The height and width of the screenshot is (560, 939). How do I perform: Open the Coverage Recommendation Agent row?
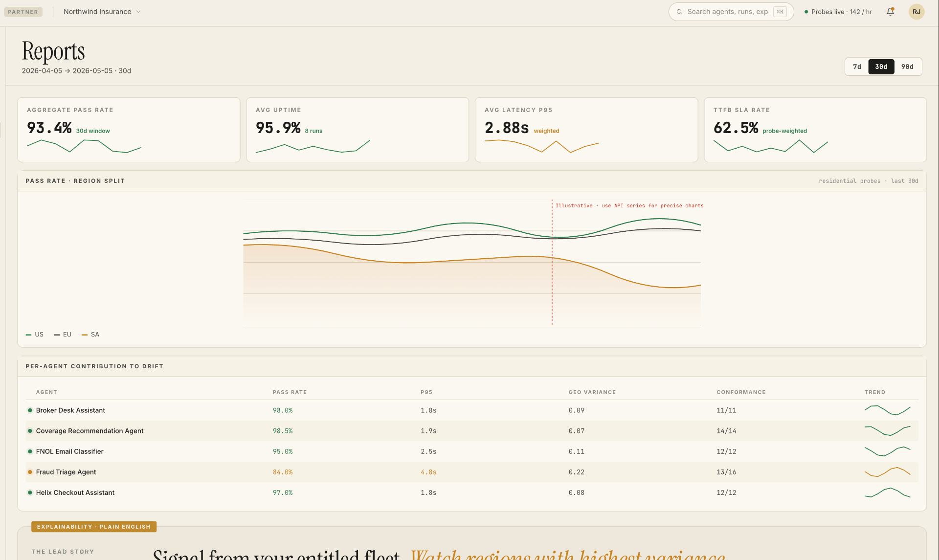pos(472,431)
